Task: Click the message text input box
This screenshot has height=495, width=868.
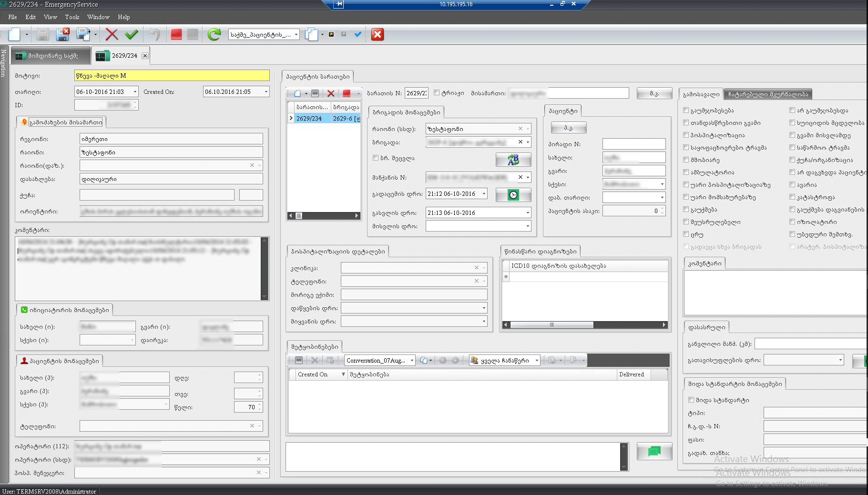Action: pyautogui.click(x=453, y=457)
